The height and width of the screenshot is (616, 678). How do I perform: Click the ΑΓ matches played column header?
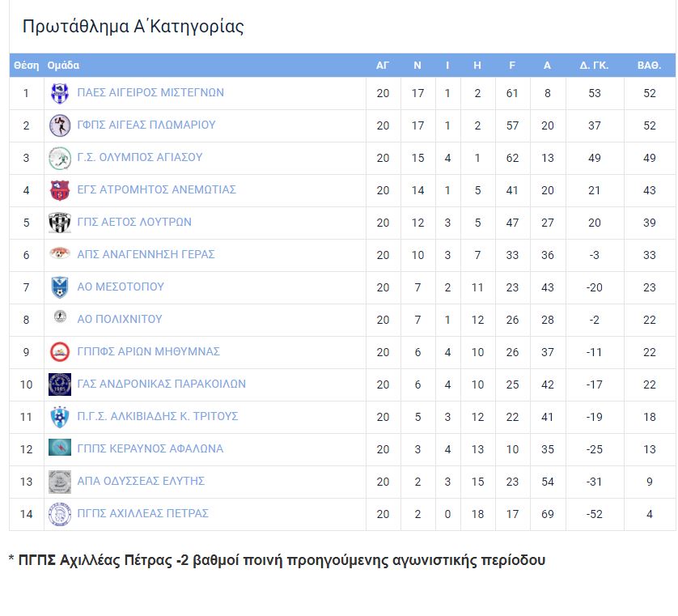coord(382,66)
